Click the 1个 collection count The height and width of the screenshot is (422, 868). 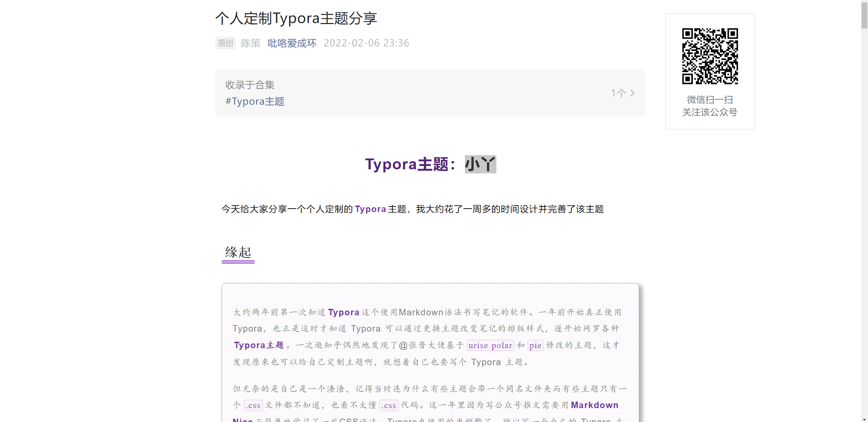tap(618, 93)
